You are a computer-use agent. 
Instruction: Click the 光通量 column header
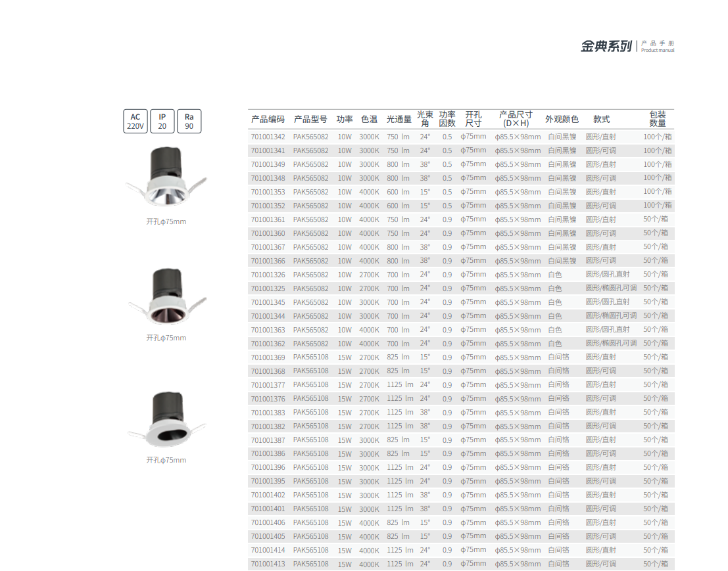click(x=399, y=120)
